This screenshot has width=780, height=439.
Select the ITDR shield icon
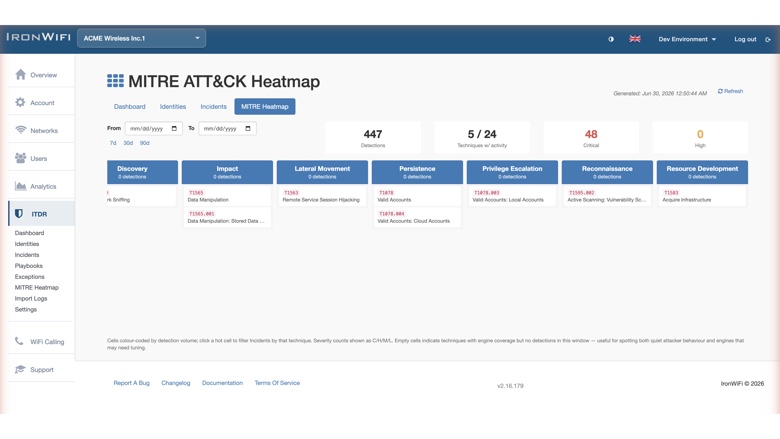coord(19,214)
